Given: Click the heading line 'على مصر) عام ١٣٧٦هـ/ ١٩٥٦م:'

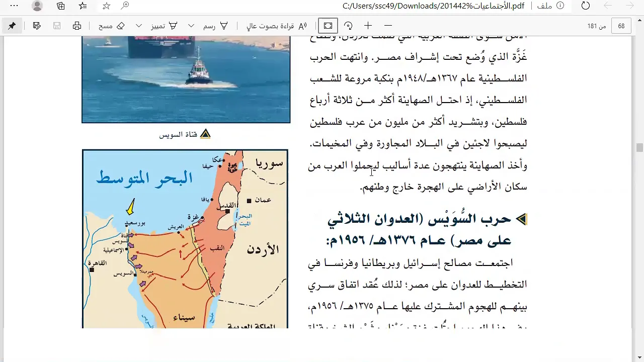Looking at the screenshot, I should 419,241.
